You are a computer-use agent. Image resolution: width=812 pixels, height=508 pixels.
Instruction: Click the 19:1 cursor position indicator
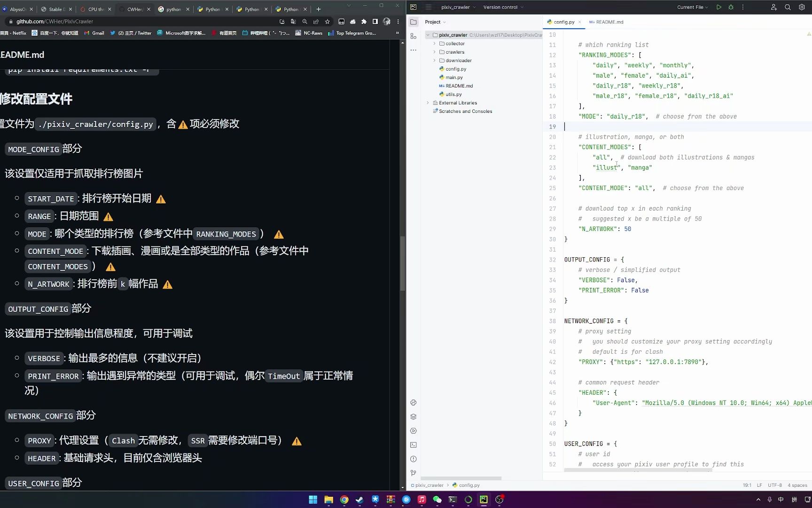747,485
